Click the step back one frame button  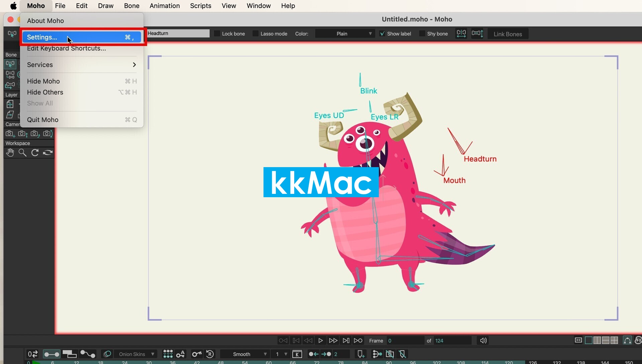tap(308, 341)
